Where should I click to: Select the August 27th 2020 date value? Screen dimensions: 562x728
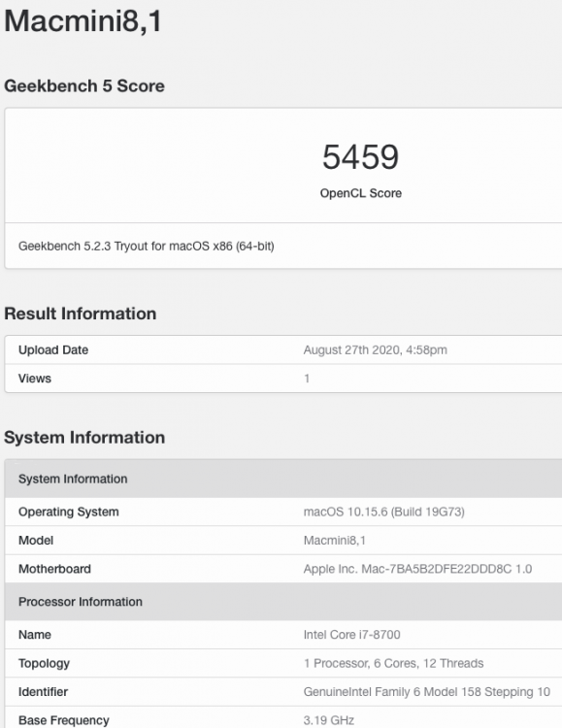click(x=376, y=349)
